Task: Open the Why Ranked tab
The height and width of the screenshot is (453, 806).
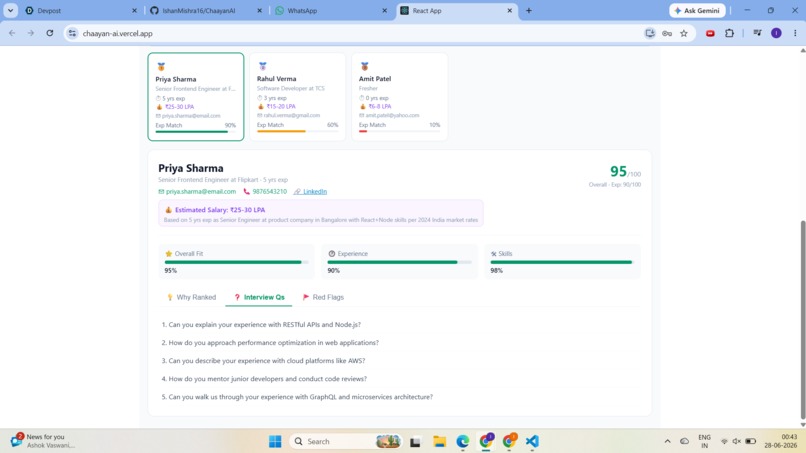Action: (x=191, y=297)
